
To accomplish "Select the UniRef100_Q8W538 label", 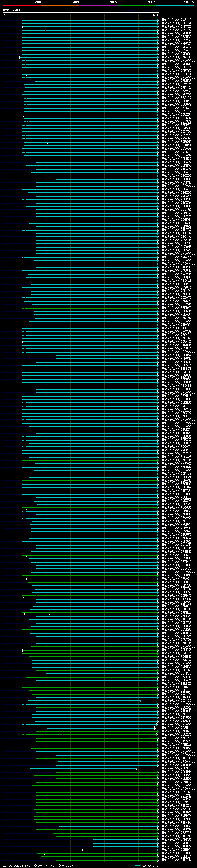I will coord(177,81).
